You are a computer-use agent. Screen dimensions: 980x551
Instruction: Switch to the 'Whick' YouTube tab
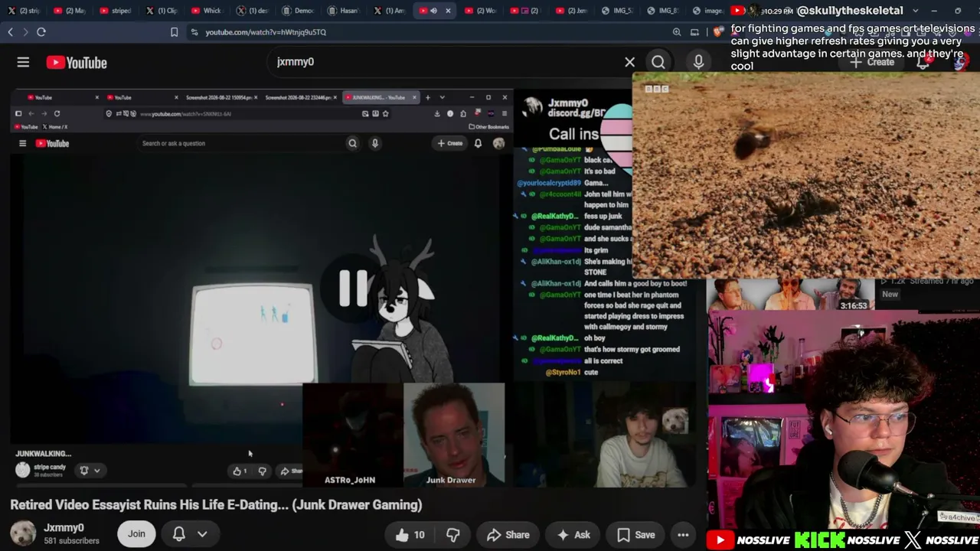tap(206, 11)
